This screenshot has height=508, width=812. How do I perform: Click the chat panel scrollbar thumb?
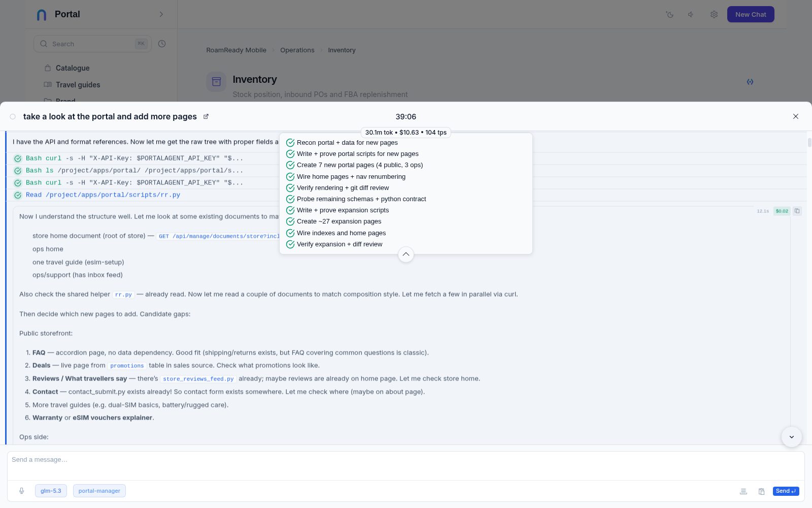(809, 143)
